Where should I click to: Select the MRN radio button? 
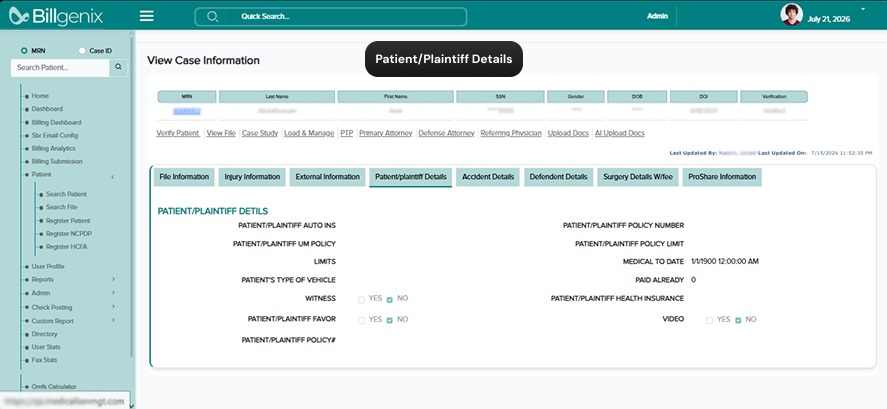coord(24,50)
